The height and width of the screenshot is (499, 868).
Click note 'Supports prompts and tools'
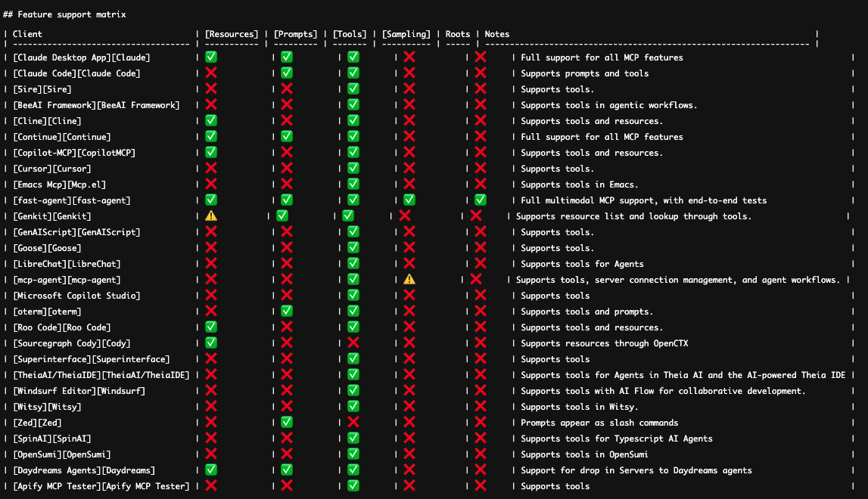[x=584, y=73]
